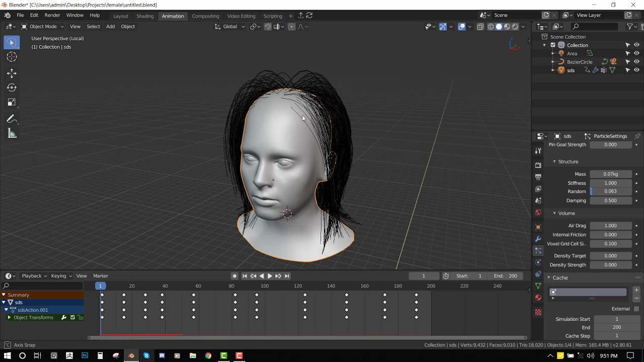Switch viewport to Wireframe shading
This screenshot has height=362, width=644.
point(491,27)
